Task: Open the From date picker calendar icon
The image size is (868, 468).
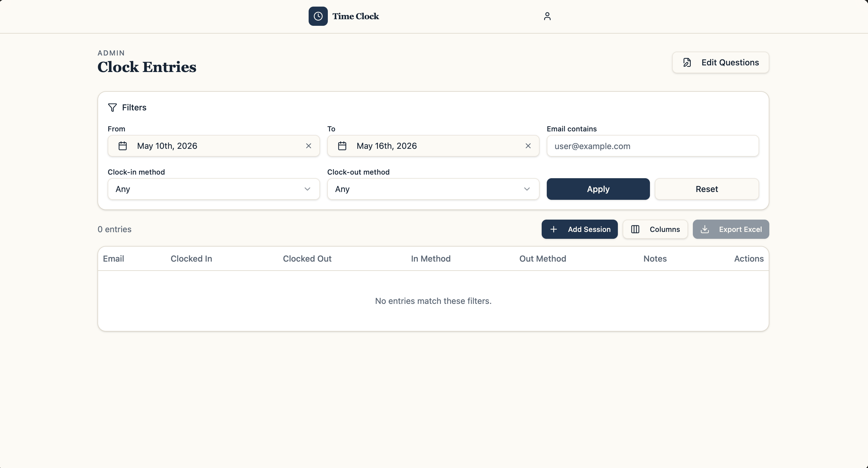Action: [123, 146]
